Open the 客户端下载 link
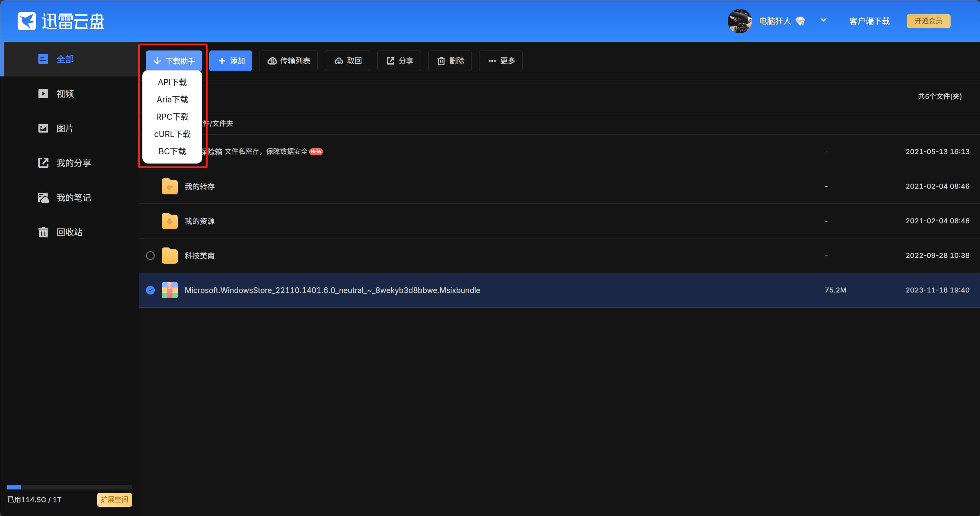Viewport: 980px width, 516px height. coord(869,21)
